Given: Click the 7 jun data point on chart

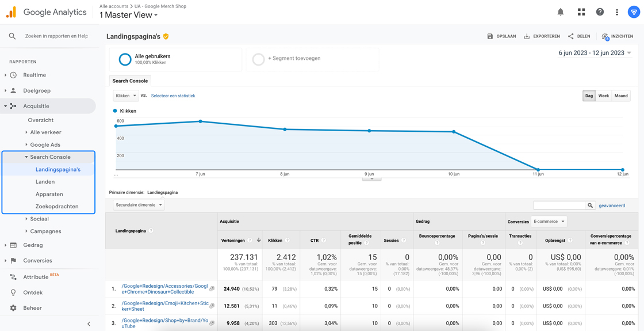Looking at the screenshot, I should (200, 121).
